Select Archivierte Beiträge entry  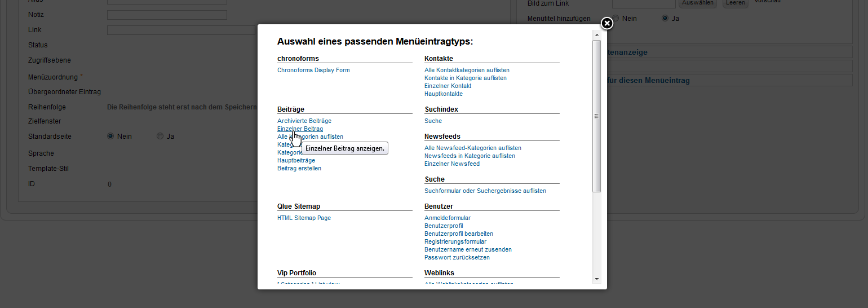point(304,121)
